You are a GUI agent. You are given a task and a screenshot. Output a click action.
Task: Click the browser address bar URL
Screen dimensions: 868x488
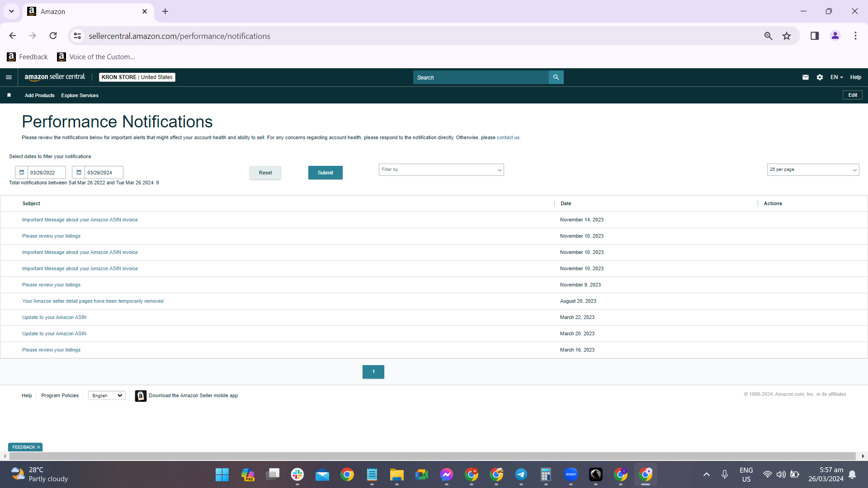(x=179, y=36)
